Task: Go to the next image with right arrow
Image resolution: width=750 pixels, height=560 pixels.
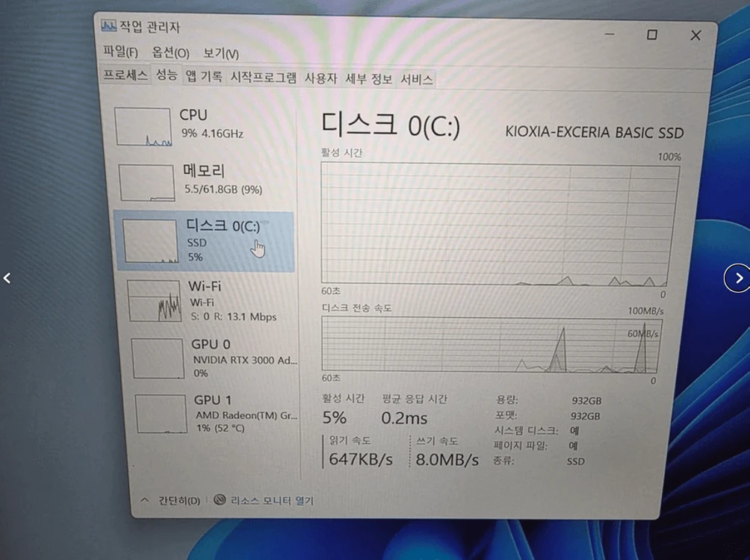Action: click(737, 278)
